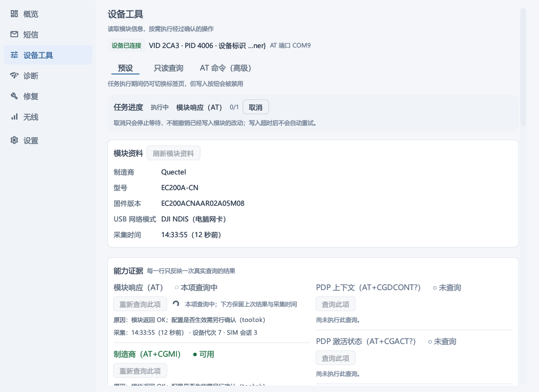Click the 0/1 progress counter
Image resolution: width=539 pixels, height=392 pixels.
pos(234,107)
